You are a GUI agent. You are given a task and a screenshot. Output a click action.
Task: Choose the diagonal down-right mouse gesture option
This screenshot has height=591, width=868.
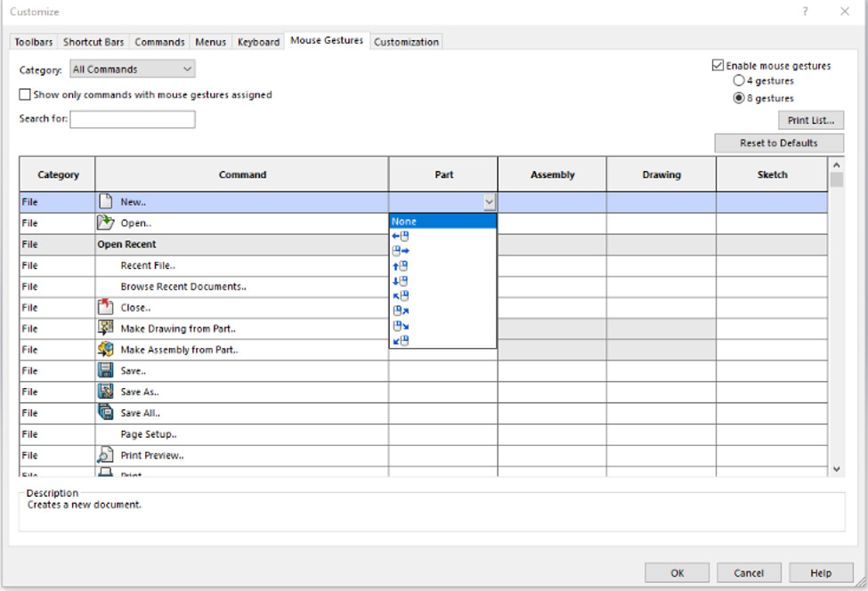(401, 326)
